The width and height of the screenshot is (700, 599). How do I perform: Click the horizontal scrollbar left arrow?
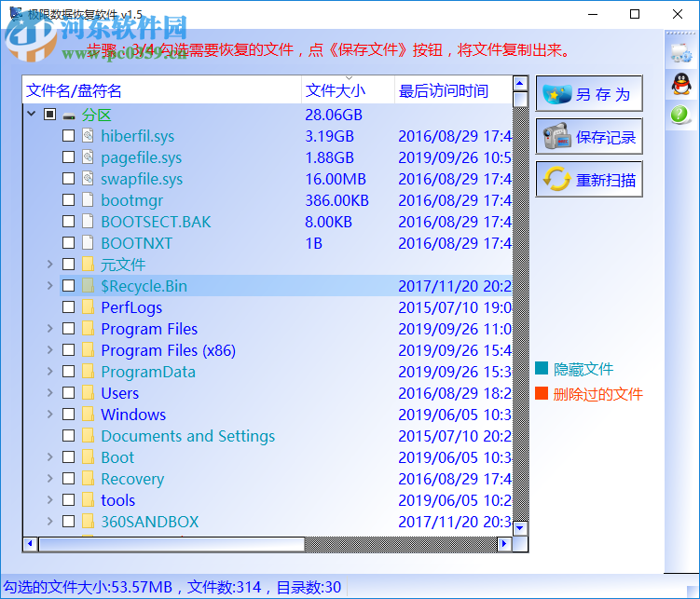tap(31, 544)
